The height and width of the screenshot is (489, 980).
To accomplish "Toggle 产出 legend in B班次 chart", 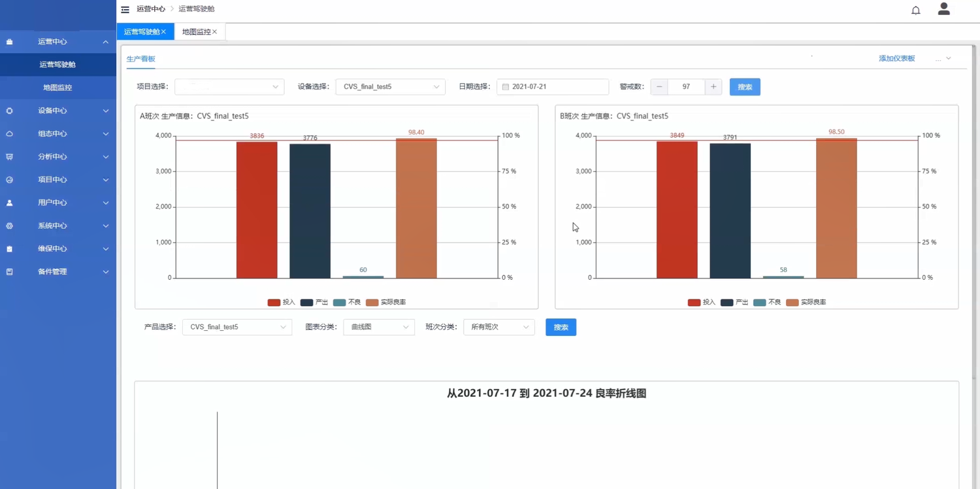I will pos(734,303).
